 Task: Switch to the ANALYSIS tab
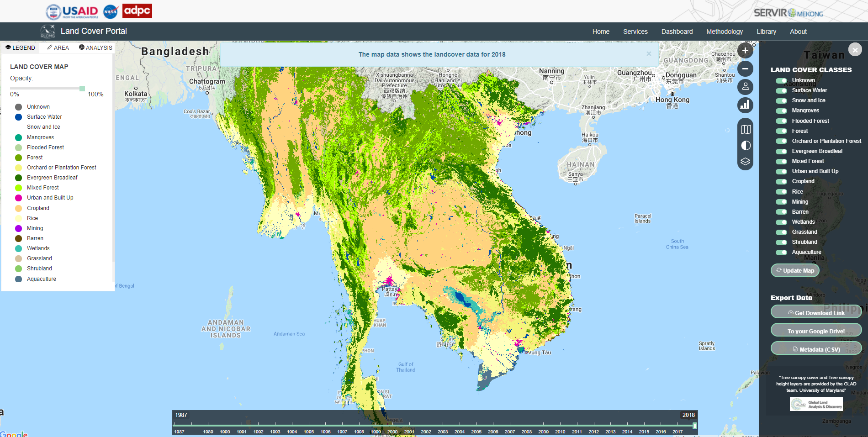(x=95, y=47)
